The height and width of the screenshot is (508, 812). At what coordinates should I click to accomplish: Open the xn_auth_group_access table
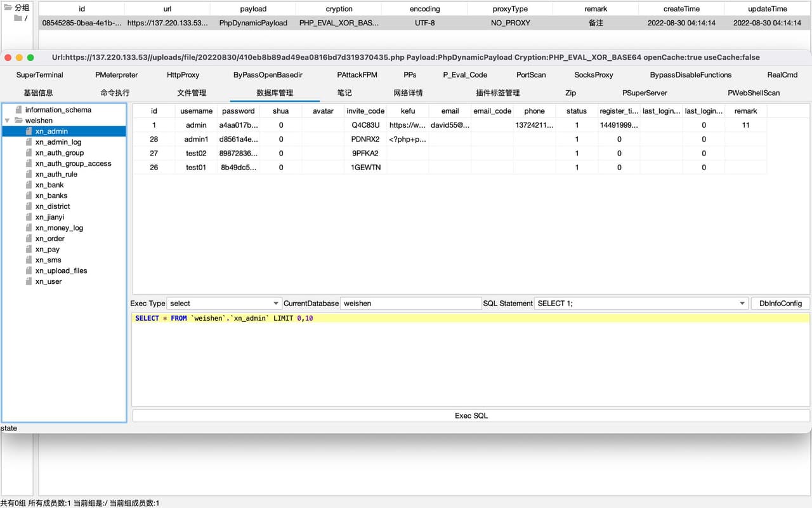coord(74,164)
